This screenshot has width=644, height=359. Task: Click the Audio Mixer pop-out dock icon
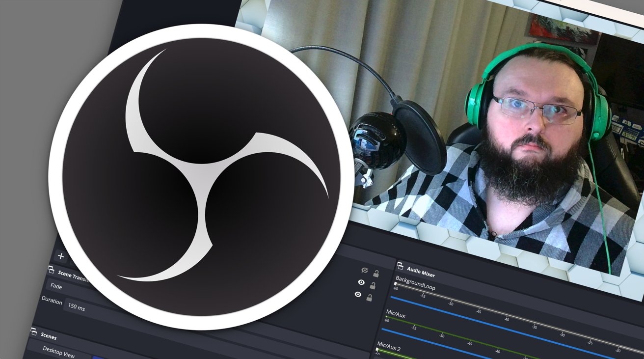(401, 265)
